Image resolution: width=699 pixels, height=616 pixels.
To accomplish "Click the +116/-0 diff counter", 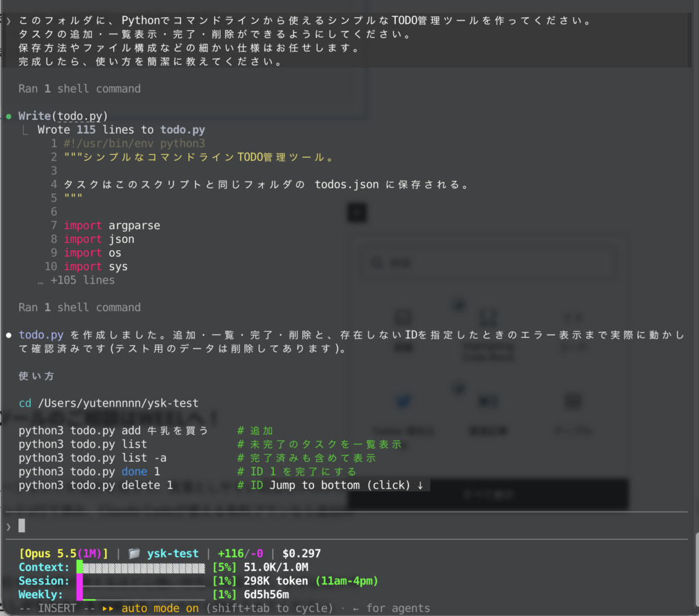I will click(240, 554).
